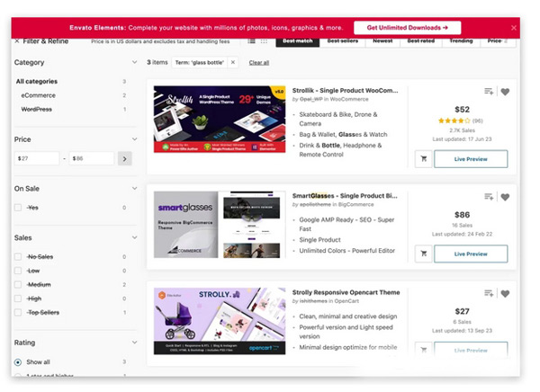This screenshot has width=540, height=392.
Task: Click Live Preview for Strollik theme
Action: 471,159
